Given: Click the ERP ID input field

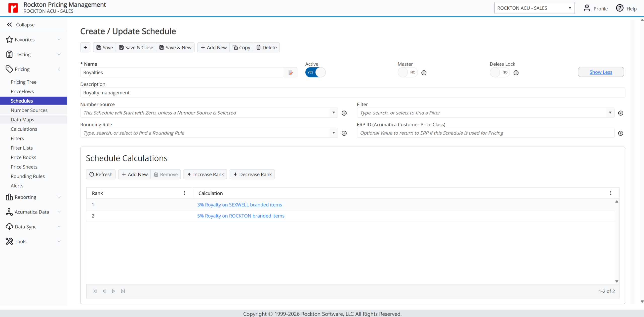Looking at the screenshot, I should tap(486, 133).
